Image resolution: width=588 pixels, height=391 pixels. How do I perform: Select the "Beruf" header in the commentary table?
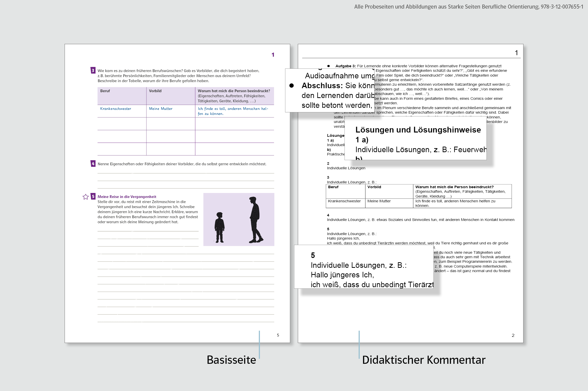[333, 187]
